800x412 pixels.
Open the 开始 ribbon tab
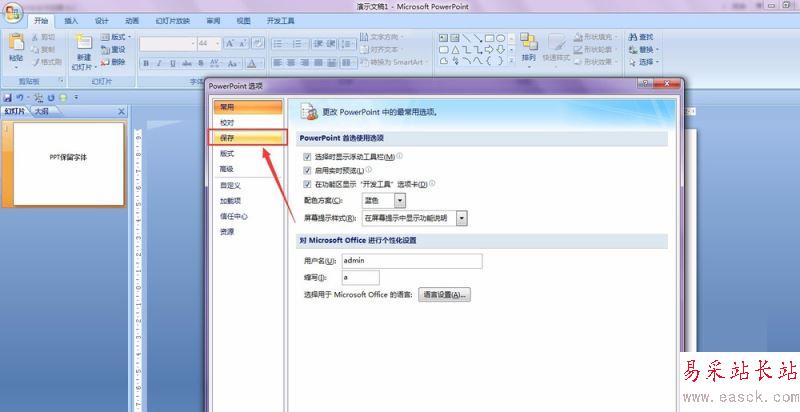click(x=41, y=21)
